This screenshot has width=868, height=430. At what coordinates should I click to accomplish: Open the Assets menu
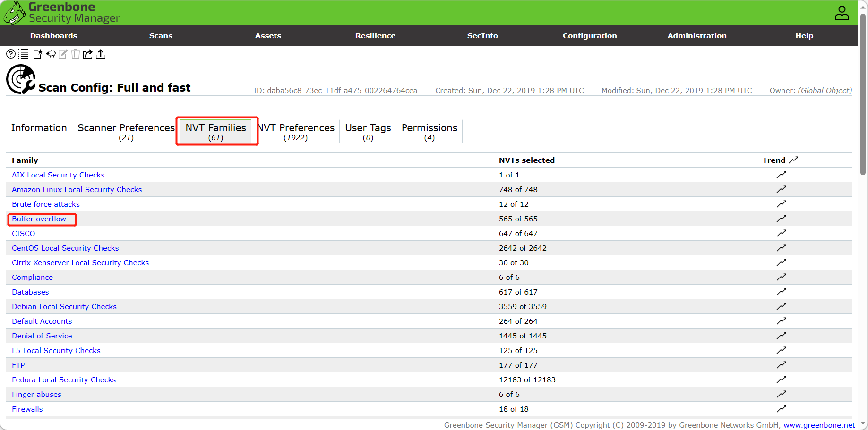tap(268, 36)
